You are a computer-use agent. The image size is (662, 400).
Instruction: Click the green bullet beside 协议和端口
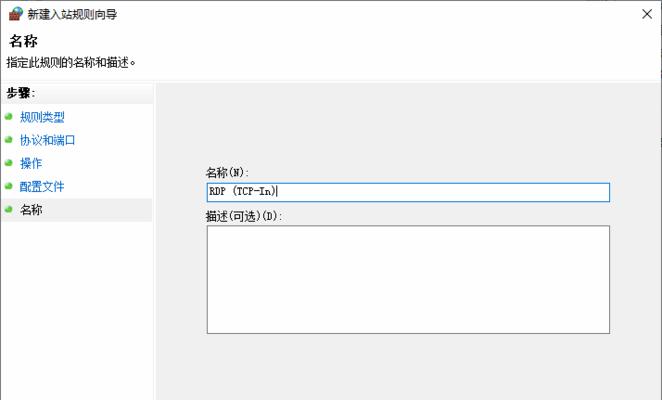pyautogui.click(x=8, y=140)
